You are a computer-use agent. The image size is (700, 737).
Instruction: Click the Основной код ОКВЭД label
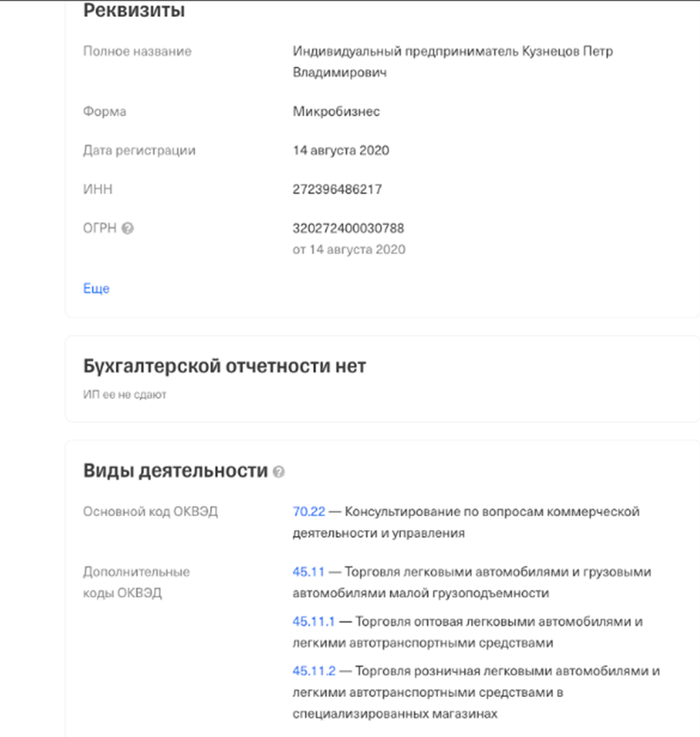point(150,511)
